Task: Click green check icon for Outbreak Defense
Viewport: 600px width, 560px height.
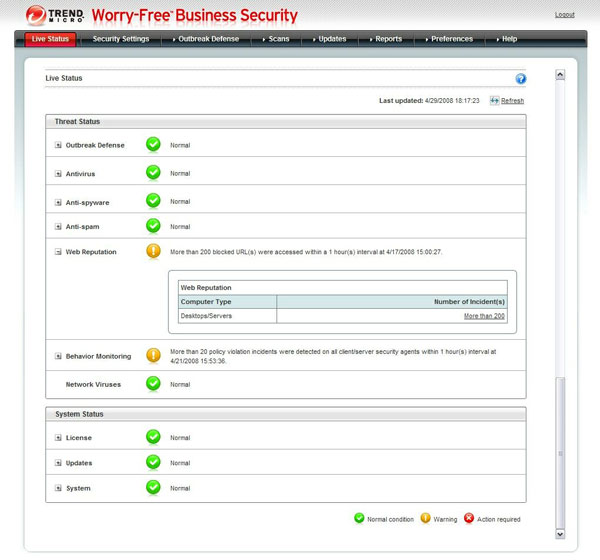Action: tap(153, 145)
